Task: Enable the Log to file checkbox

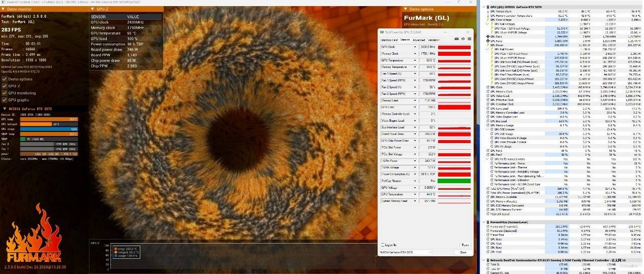Action: (x=383, y=245)
